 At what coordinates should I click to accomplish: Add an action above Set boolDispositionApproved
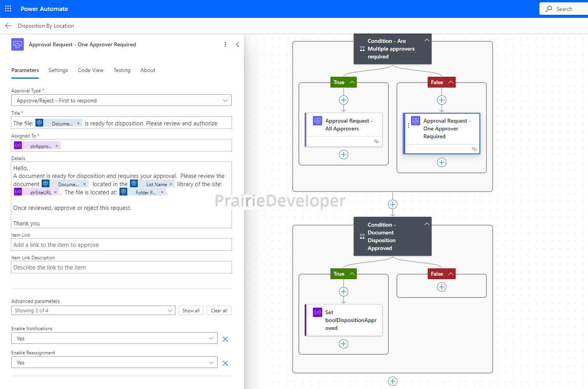[x=344, y=292]
